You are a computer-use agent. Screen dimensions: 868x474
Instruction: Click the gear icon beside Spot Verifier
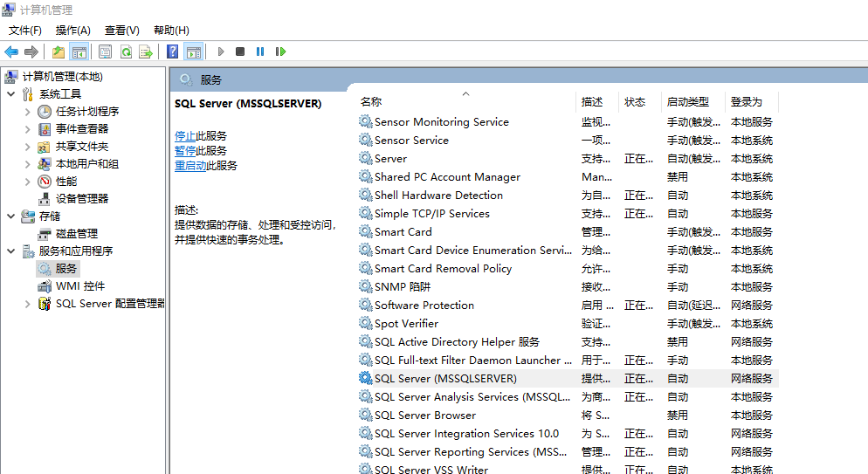[365, 322]
